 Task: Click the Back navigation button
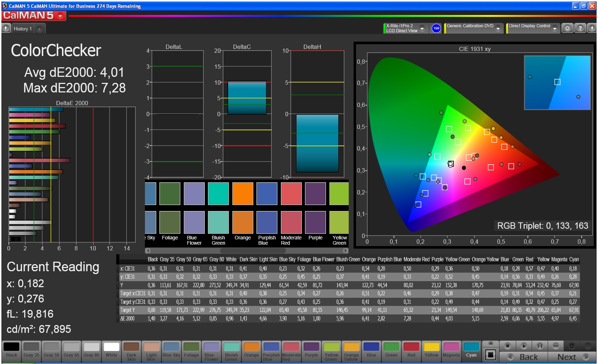click(524, 357)
